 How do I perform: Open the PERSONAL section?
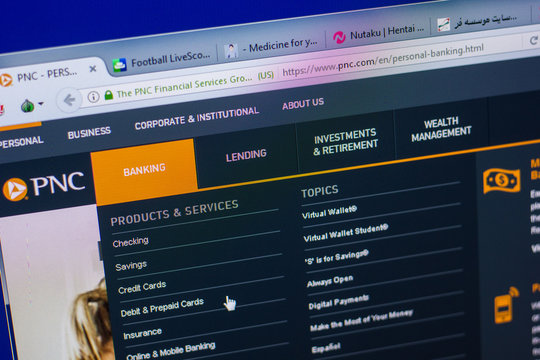(x=22, y=141)
